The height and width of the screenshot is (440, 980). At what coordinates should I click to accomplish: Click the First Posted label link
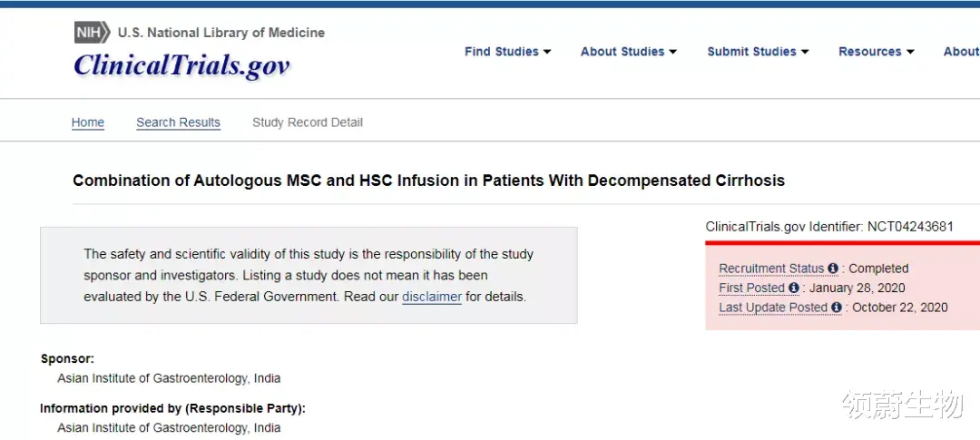[x=751, y=288]
